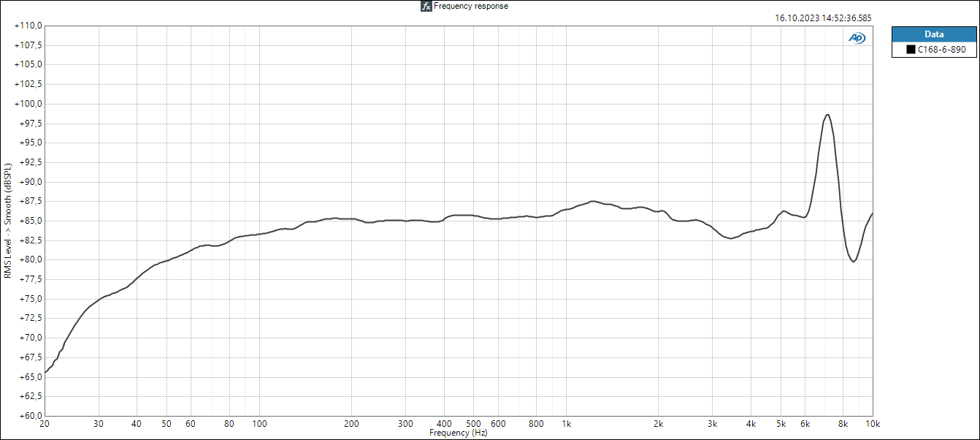980x440 pixels.
Task: Click the 50 tick label on frequency axis
Action: click(166, 424)
